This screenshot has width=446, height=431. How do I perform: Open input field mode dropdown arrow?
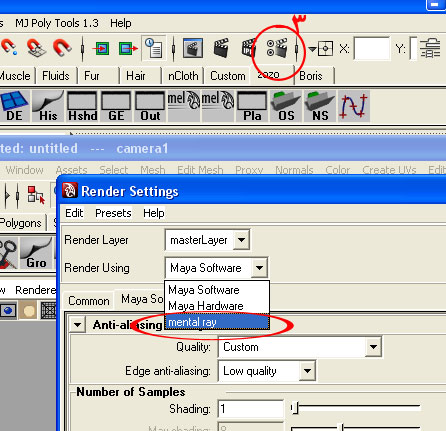coord(312,49)
